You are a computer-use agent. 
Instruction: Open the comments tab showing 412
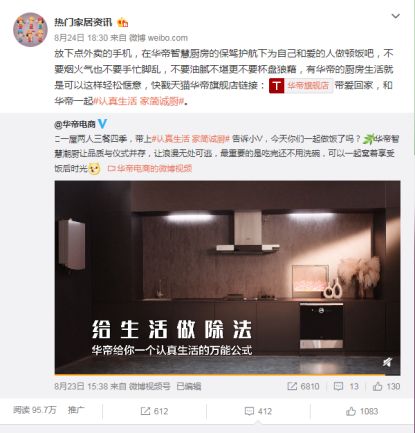click(258, 411)
